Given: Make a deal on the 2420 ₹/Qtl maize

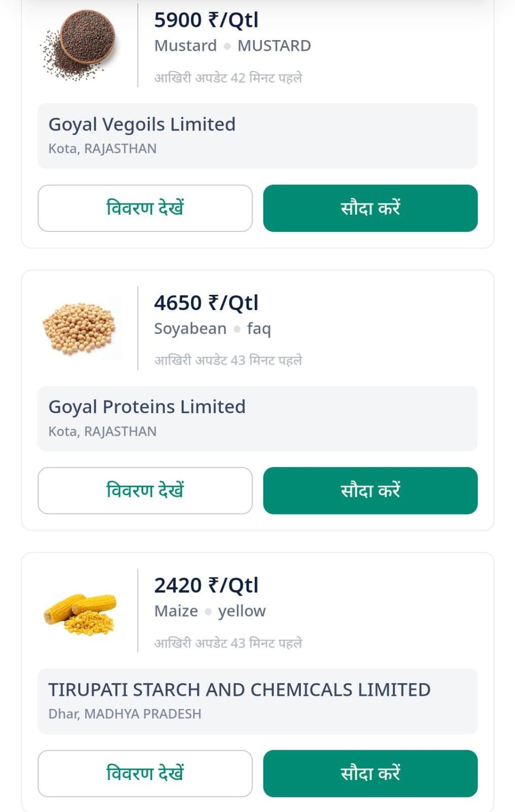Looking at the screenshot, I should tap(370, 773).
